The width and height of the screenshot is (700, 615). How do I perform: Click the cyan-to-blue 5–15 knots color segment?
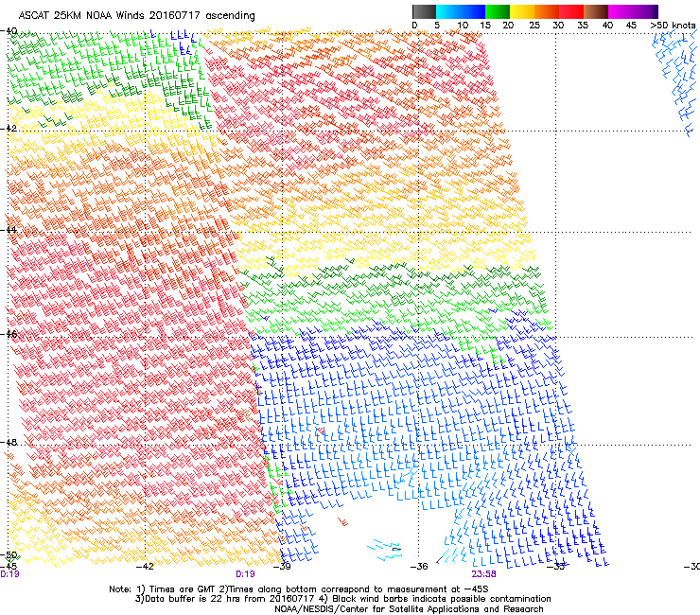(x=461, y=11)
